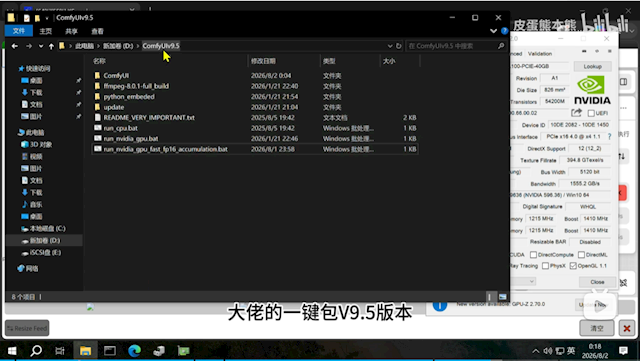Click the back navigation arrow in Explorer
The width and height of the screenshot is (640, 361).
tap(15, 46)
